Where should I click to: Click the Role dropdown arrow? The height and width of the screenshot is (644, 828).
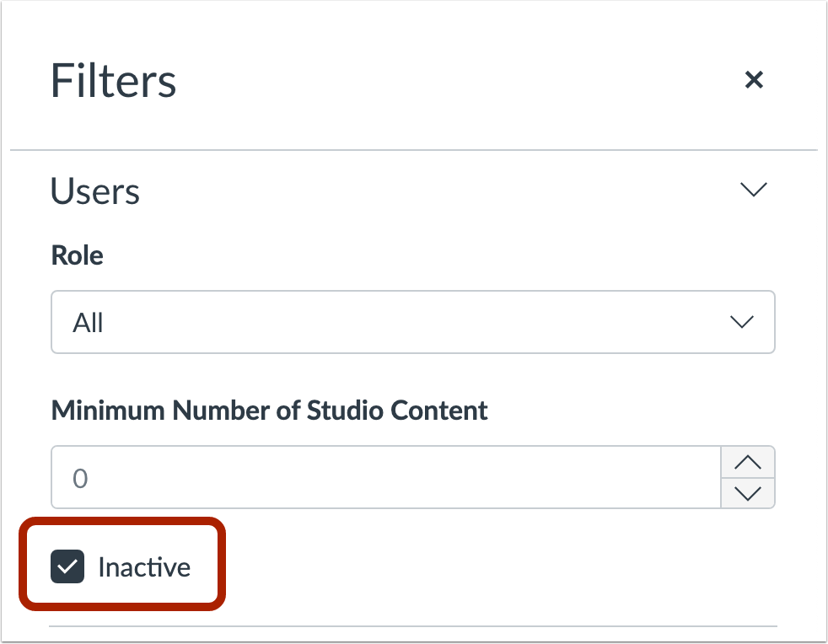coord(741,322)
